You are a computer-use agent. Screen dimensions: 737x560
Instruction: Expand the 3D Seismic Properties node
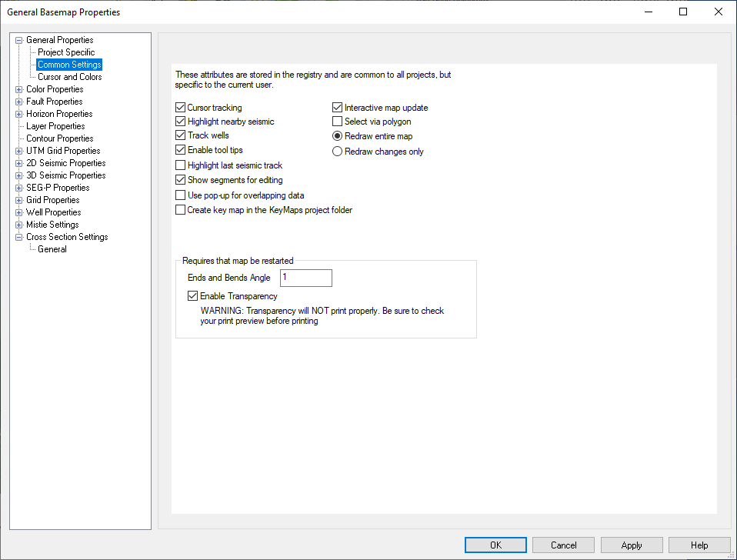19,175
